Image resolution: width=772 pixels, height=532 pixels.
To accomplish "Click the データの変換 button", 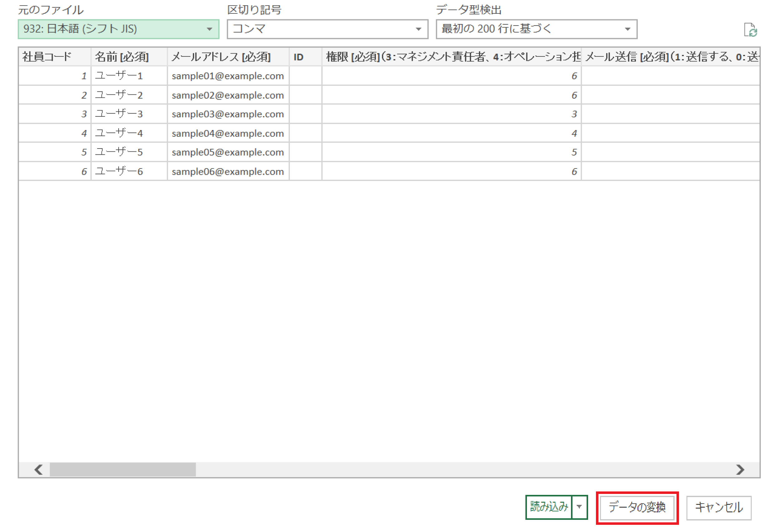I will click(x=637, y=507).
